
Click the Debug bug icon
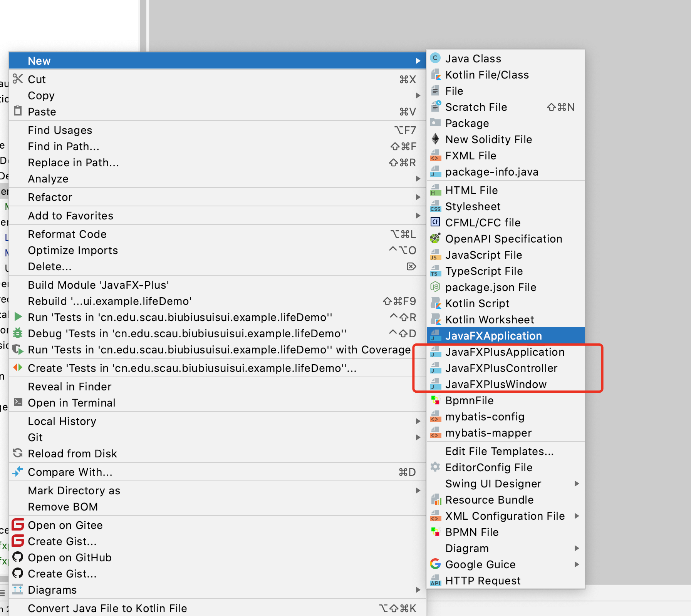tap(18, 333)
